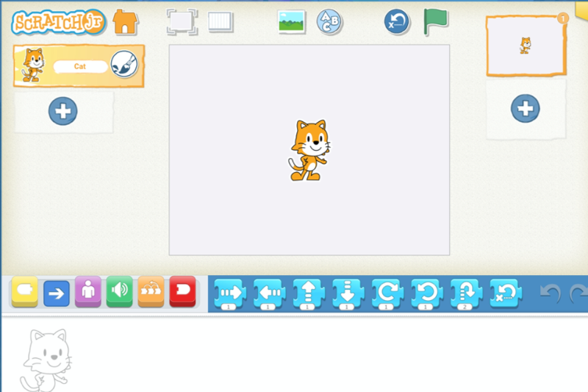
Task: Open the blue Motion blocks category
Action: point(57,293)
